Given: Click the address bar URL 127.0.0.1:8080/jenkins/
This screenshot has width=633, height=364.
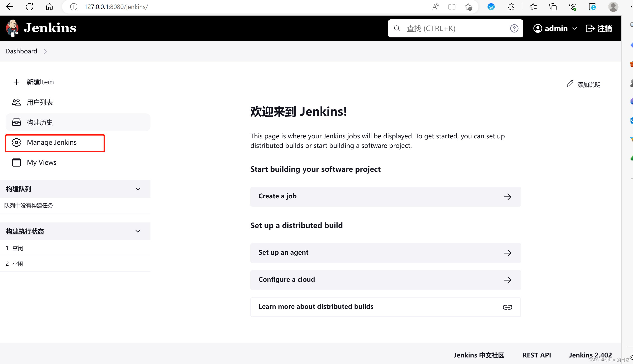Looking at the screenshot, I should point(116,7).
